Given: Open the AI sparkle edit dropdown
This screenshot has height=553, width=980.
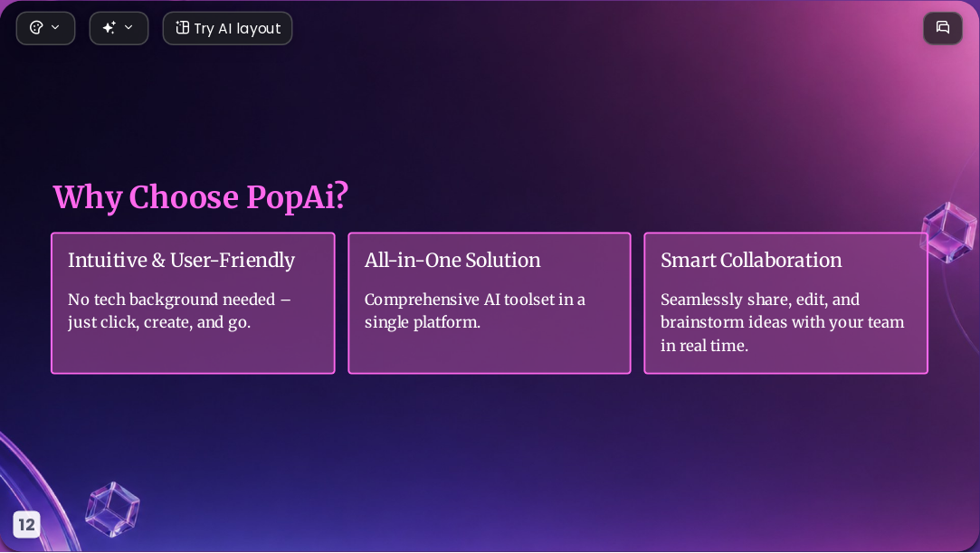Looking at the screenshot, I should (x=119, y=28).
